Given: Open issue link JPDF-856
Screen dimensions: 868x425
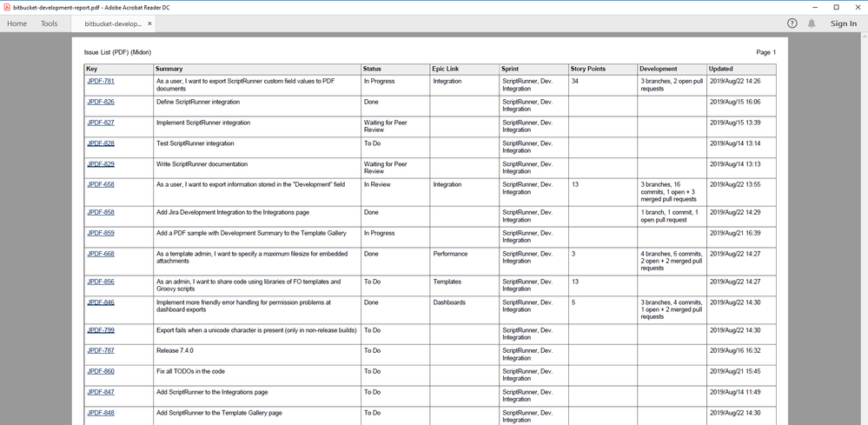Looking at the screenshot, I should point(101,282).
